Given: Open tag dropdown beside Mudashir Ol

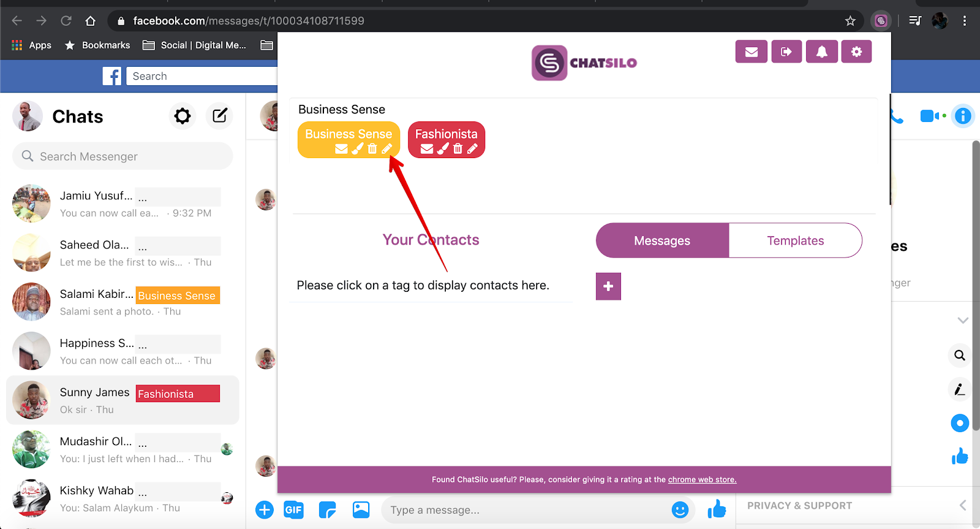Looking at the screenshot, I should (x=178, y=443).
